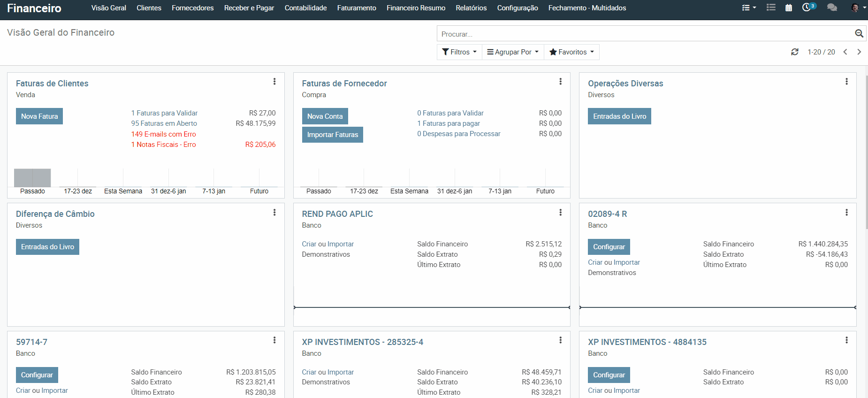The height and width of the screenshot is (398, 868).
Task: Click the search magnifier icon
Action: pyautogui.click(x=859, y=34)
